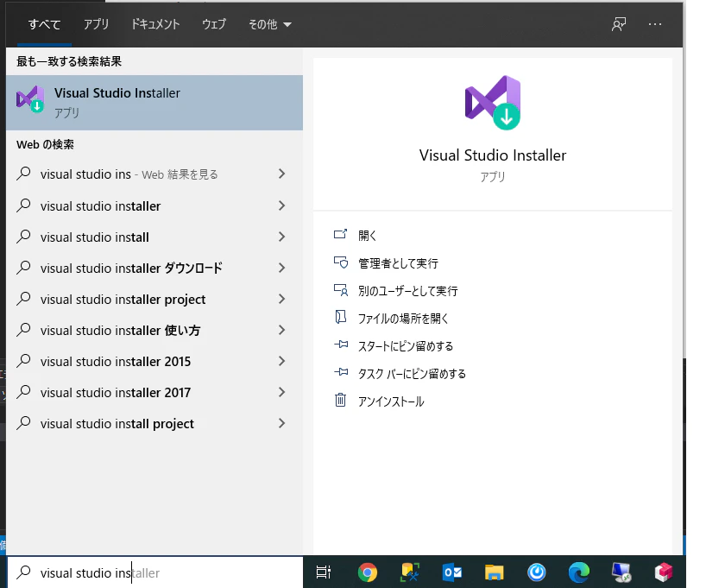Expand chevron for 'visual studio installer' suggestion
Screen dimensions: 725x588
(281, 205)
